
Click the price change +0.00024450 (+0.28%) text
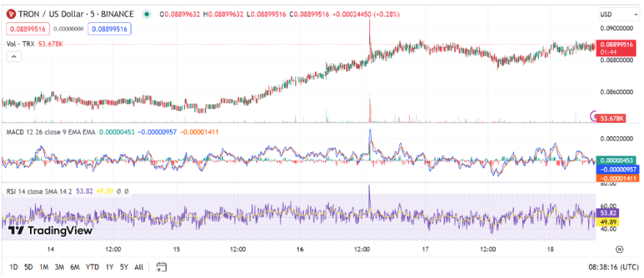[x=366, y=15]
